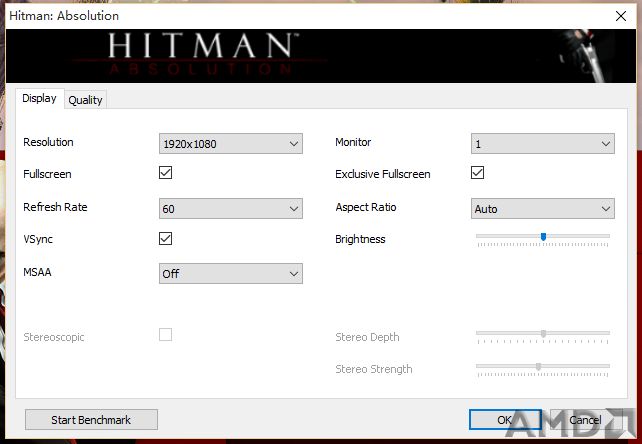Select the Display tab

click(39, 98)
